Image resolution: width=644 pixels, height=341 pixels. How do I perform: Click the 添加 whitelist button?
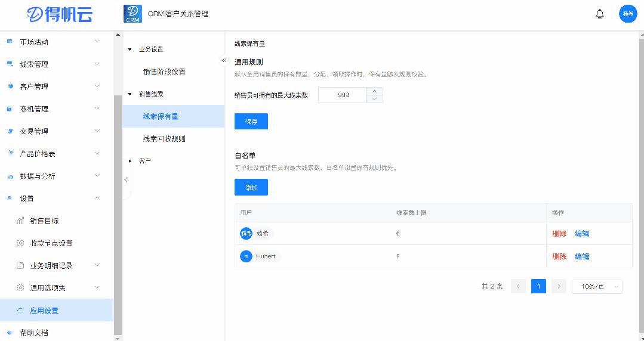(x=251, y=187)
